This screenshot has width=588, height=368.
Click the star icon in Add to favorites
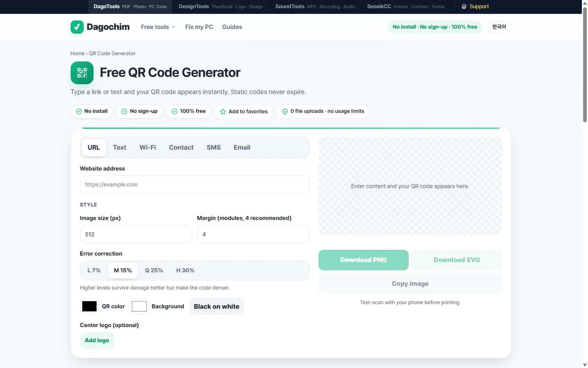[223, 112]
